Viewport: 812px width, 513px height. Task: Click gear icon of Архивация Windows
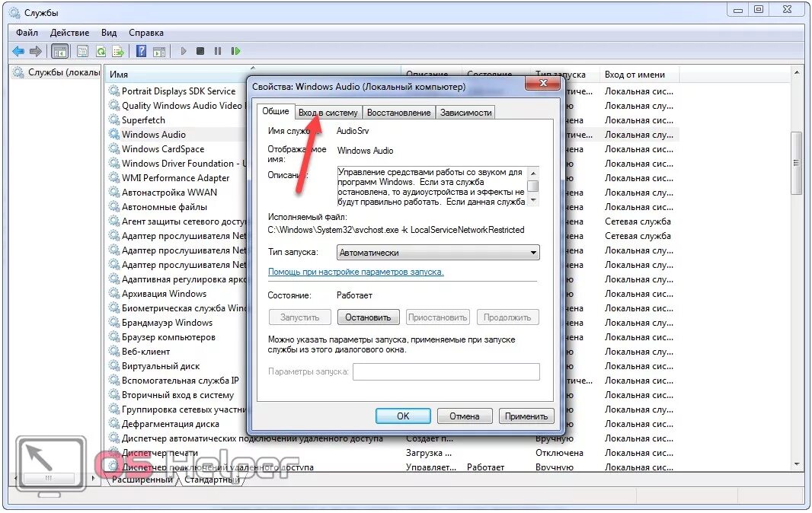(114, 294)
